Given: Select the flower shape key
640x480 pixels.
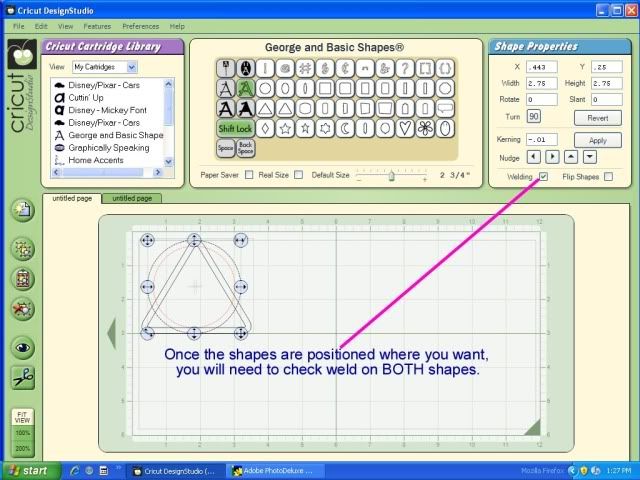Looking at the screenshot, I should (425, 129).
